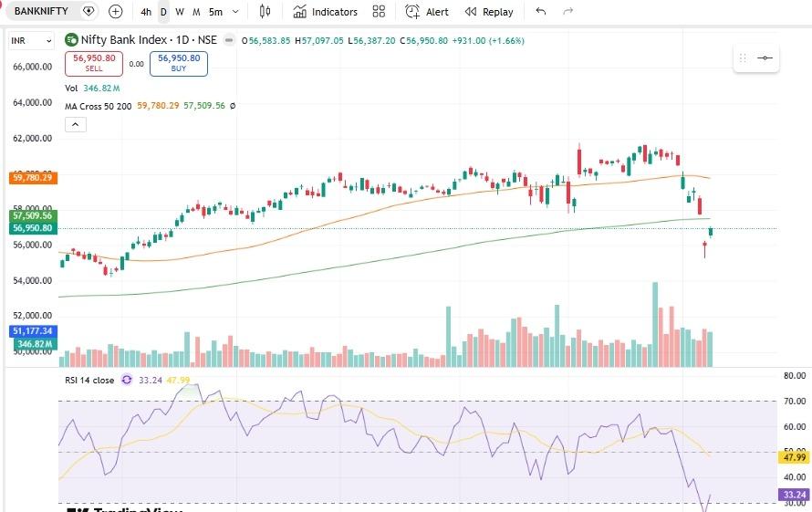Click the gray status dot after NSE
812x512 pixels.
(x=229, y=40)
